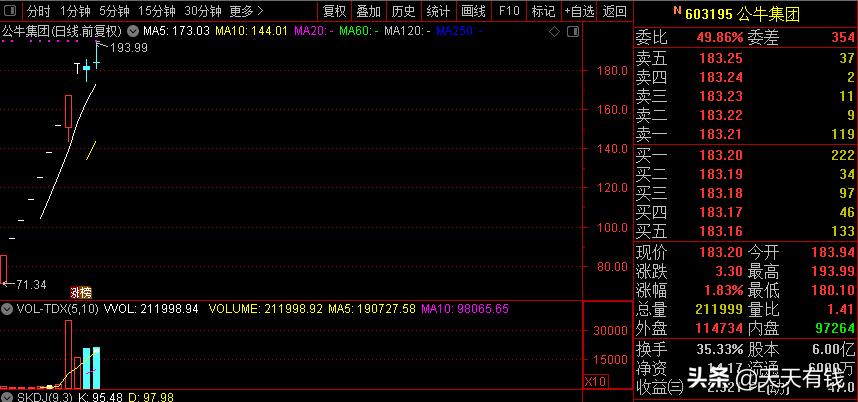Click MA10: 144.01 indicator value

point(251,31)
